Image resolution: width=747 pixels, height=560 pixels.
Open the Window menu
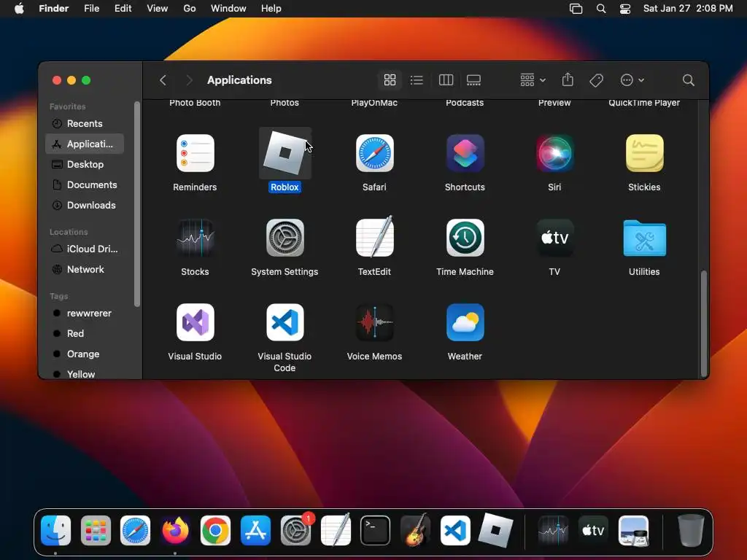[x=228, y=9]
